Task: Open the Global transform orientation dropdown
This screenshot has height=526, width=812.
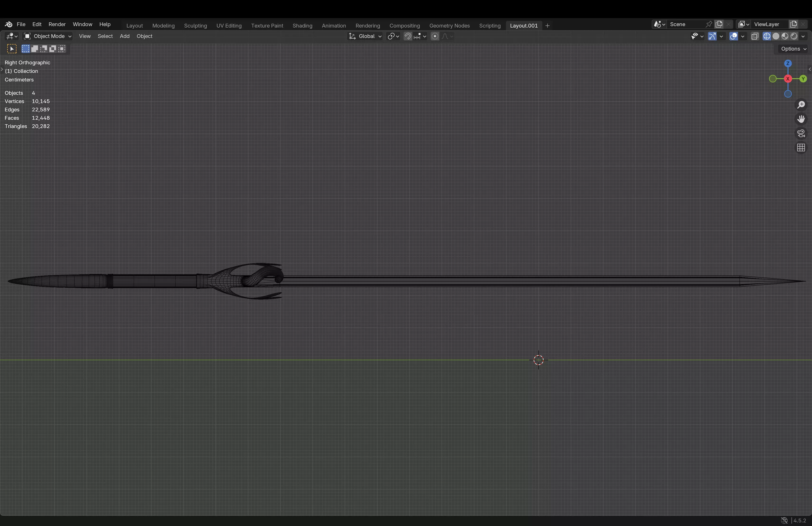Action: pyautogui.click(x=365, y=36)
